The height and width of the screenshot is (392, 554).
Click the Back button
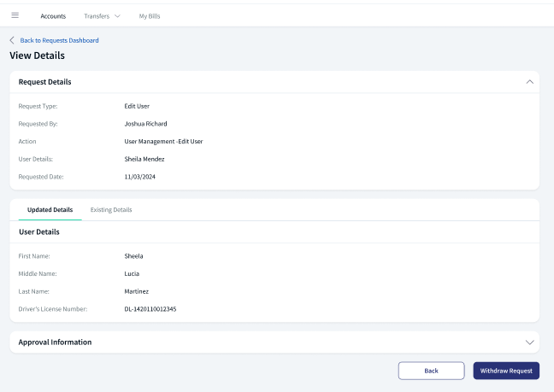coord(431,371)
